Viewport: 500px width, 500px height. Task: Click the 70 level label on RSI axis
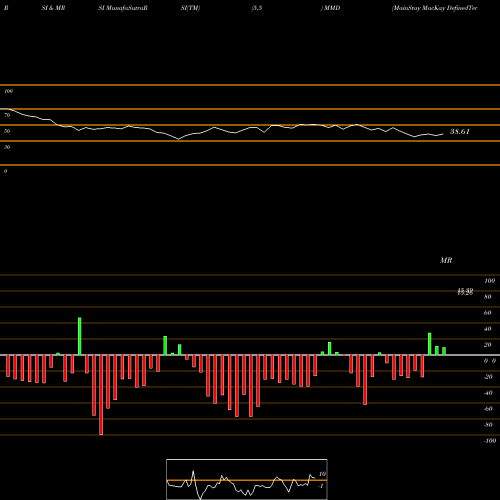7,115
